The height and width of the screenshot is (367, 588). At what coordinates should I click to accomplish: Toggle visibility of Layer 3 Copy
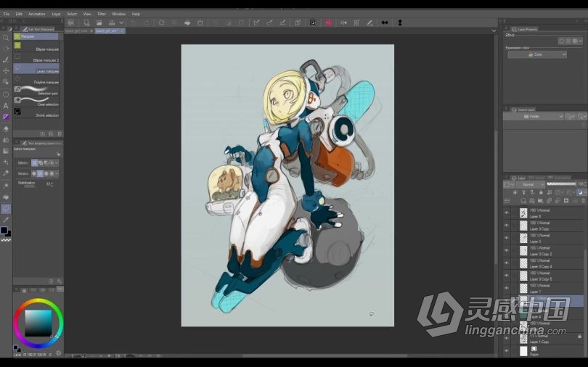coord(506,226)
